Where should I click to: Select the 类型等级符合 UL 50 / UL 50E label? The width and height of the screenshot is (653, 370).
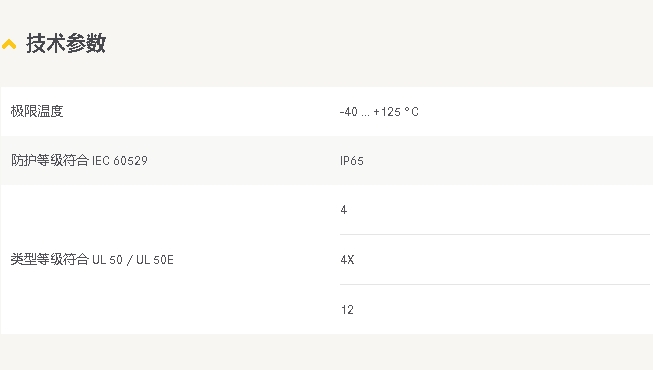[92, 260]
